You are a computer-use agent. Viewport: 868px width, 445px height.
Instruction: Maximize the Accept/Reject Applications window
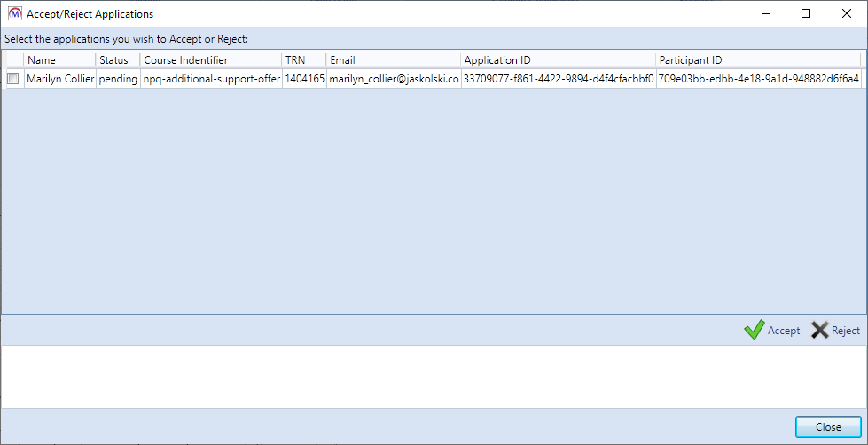[806, 13]
